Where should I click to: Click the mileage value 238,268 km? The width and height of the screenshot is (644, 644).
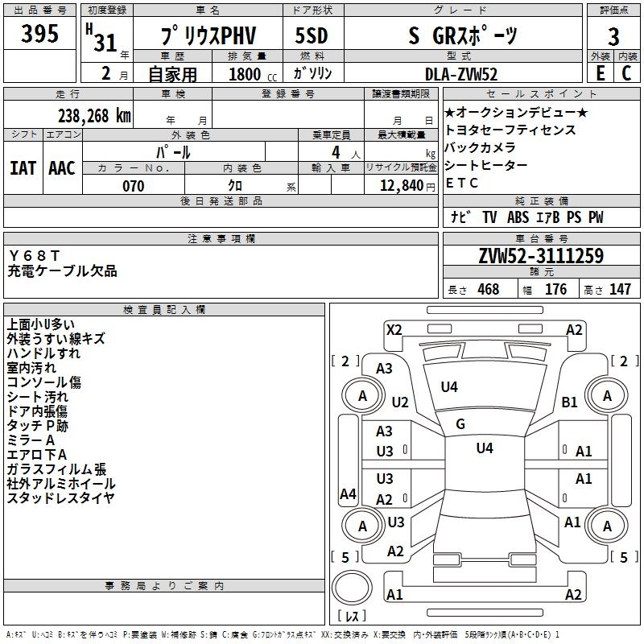94,115
